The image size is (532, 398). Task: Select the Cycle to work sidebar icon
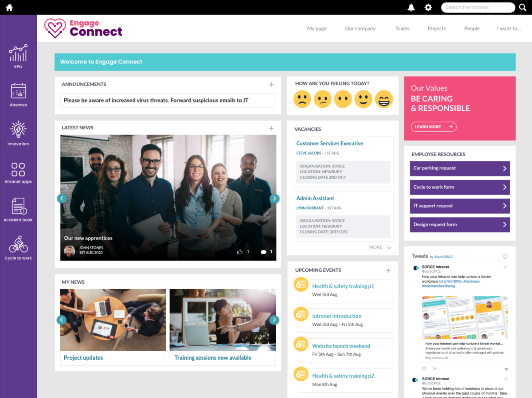pos(18,247)
